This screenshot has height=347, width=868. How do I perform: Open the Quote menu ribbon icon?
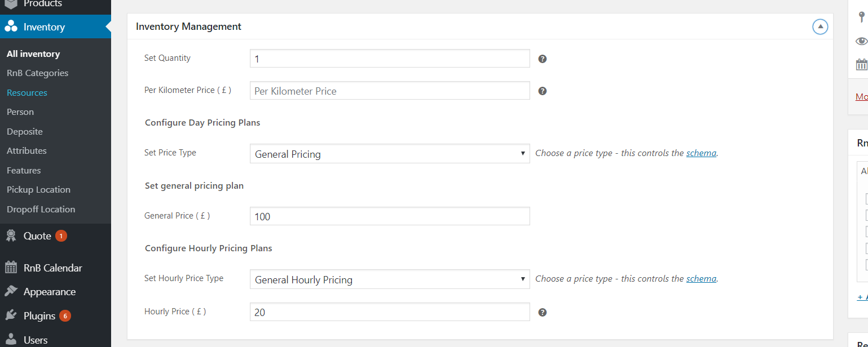pos(11,236)
